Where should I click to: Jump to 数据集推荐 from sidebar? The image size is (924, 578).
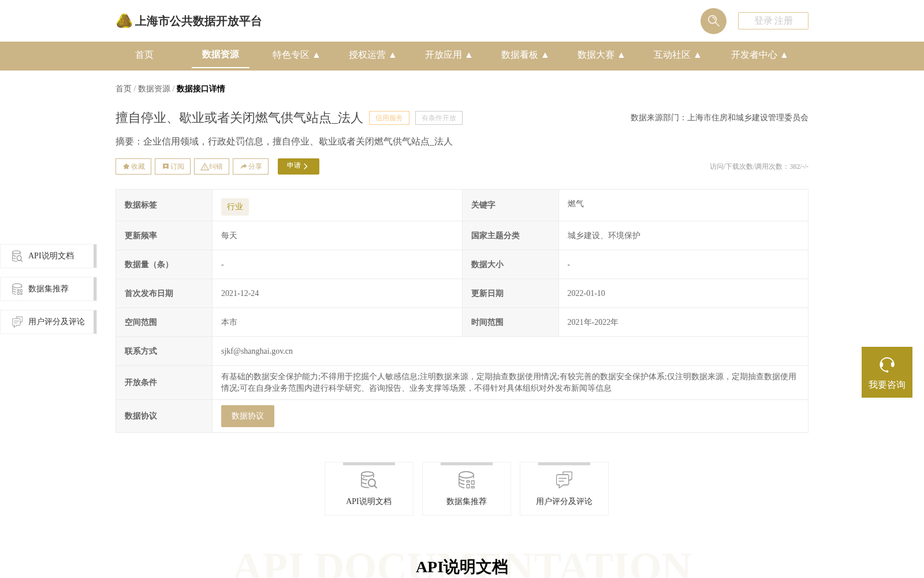49,289
